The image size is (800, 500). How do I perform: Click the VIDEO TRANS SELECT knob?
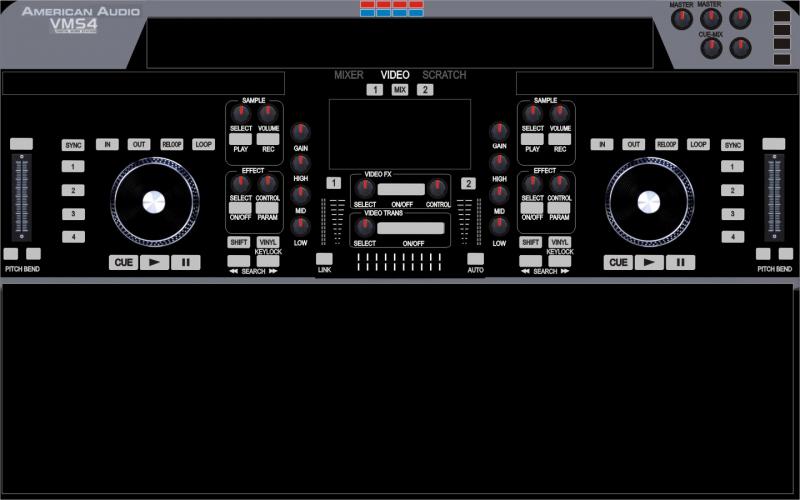tap(364, 227)
